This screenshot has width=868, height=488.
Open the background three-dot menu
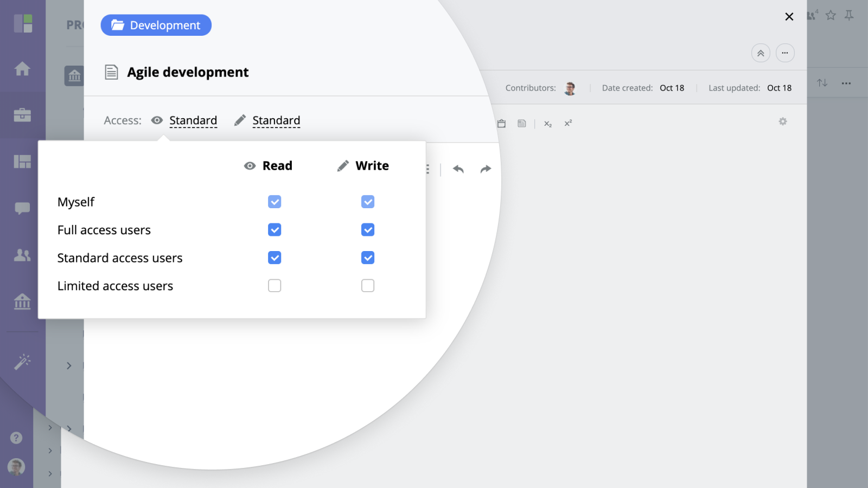846,84
